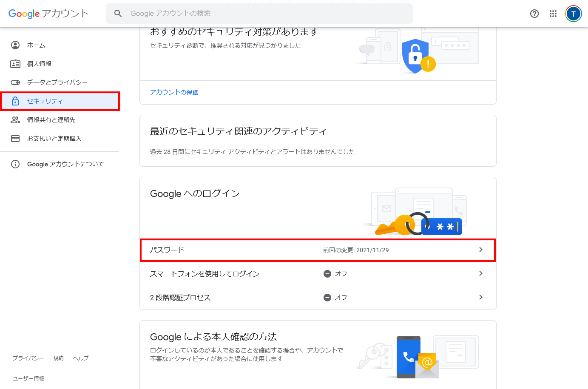
Task: Click the アカウントの保護 link
Action: click(174, 92)
